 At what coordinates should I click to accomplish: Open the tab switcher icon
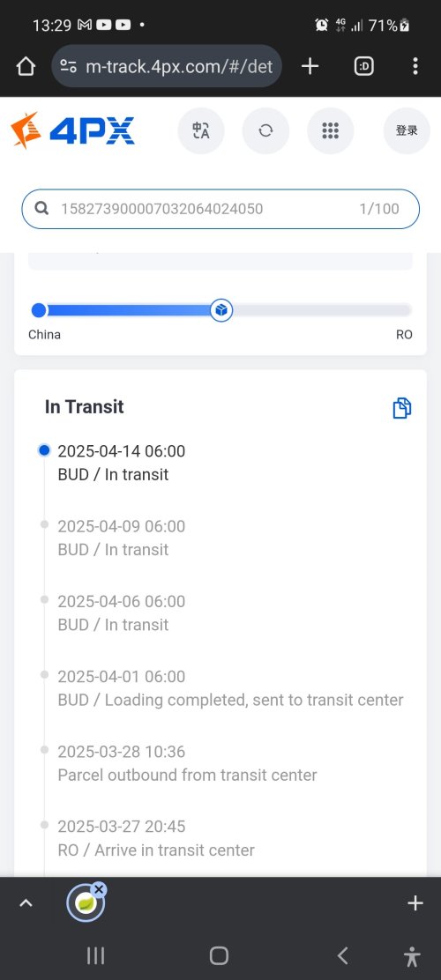364,66
